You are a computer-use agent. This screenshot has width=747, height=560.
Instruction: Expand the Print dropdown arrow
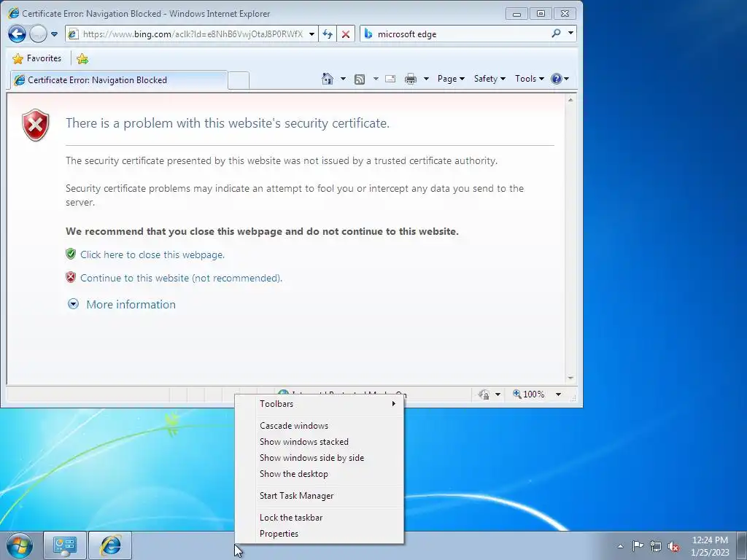coord(426,79)
